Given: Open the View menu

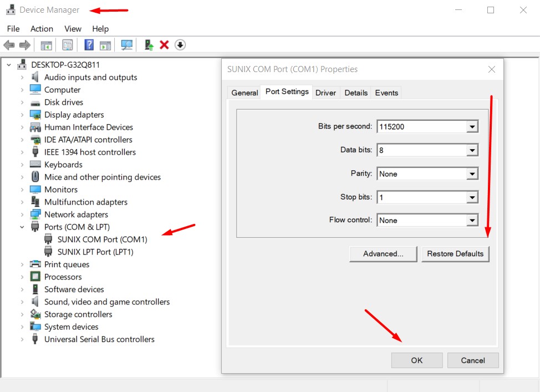Looking at the screenshot, I should point(73,29).
